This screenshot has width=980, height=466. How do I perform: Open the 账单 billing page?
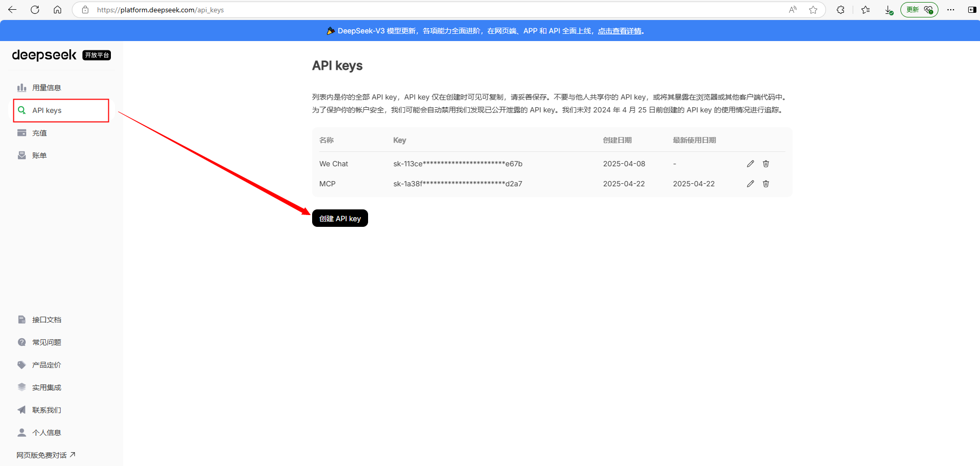(x=39, y=155)
